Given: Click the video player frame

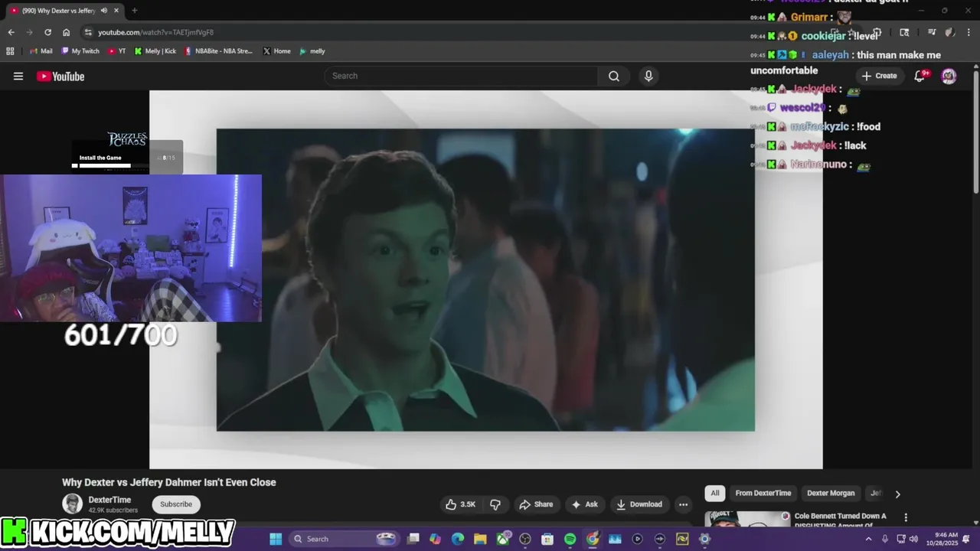Looking at the screenshot, I should [x=485, y=279].
